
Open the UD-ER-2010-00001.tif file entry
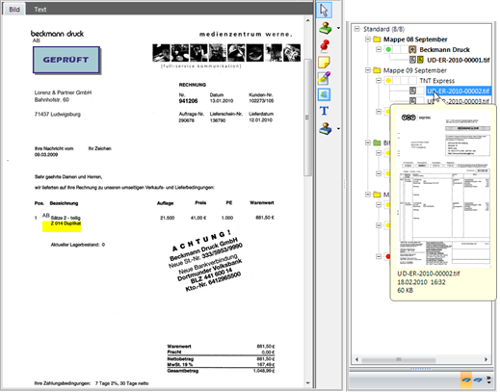tap(458, 60)
